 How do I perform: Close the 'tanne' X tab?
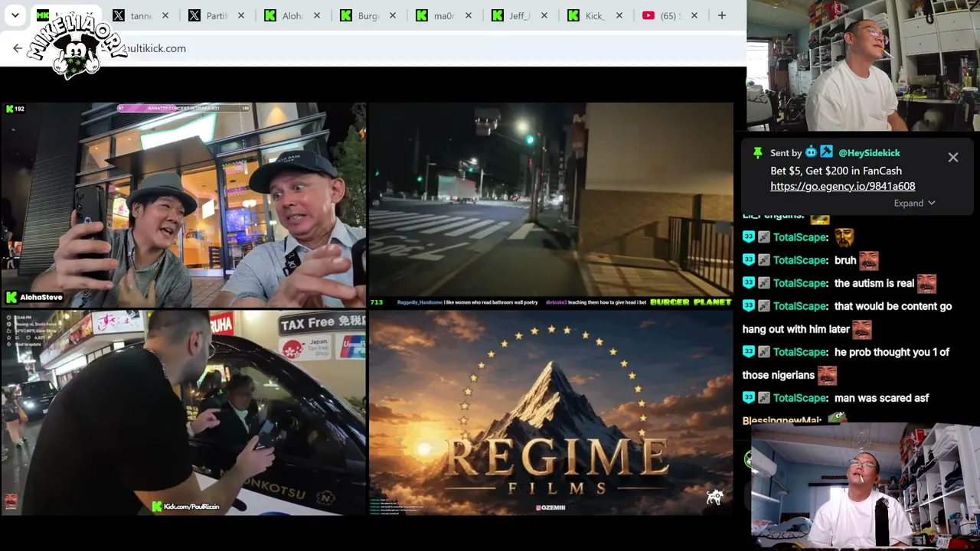[165, 15]
